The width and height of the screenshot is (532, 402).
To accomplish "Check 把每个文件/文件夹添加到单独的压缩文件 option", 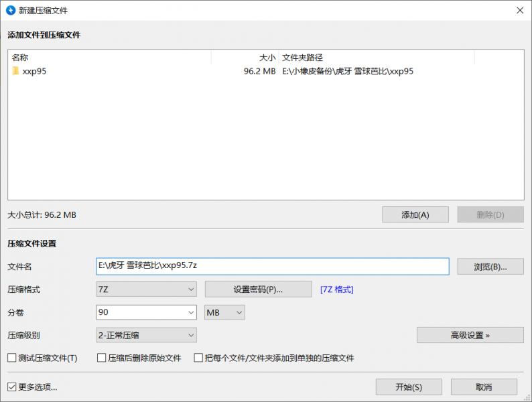I will pos(198,358).
